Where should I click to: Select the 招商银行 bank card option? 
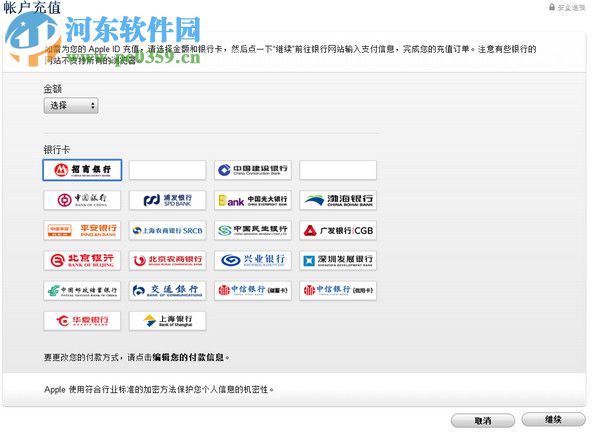(82, 170)
